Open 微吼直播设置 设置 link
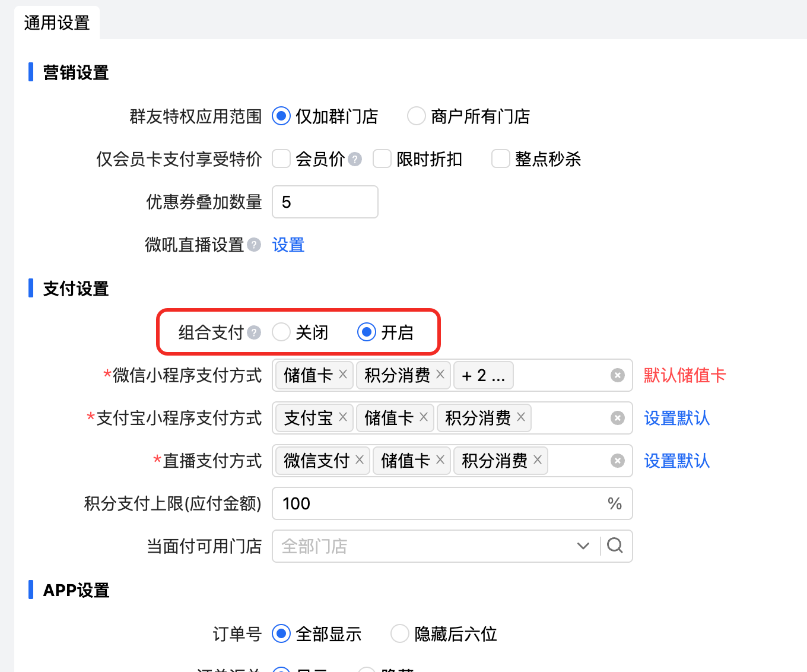The width and height of the screenshot is (807, 672). click(x=288, y=245)
